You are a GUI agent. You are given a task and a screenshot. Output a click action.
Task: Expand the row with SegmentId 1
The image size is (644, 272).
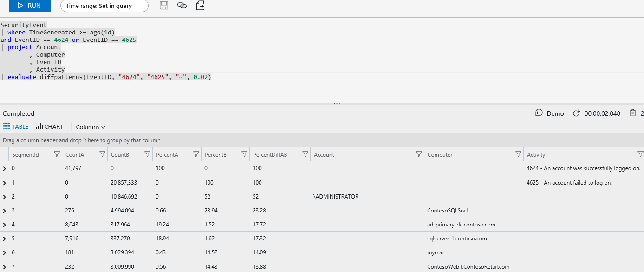click(5, 183)
